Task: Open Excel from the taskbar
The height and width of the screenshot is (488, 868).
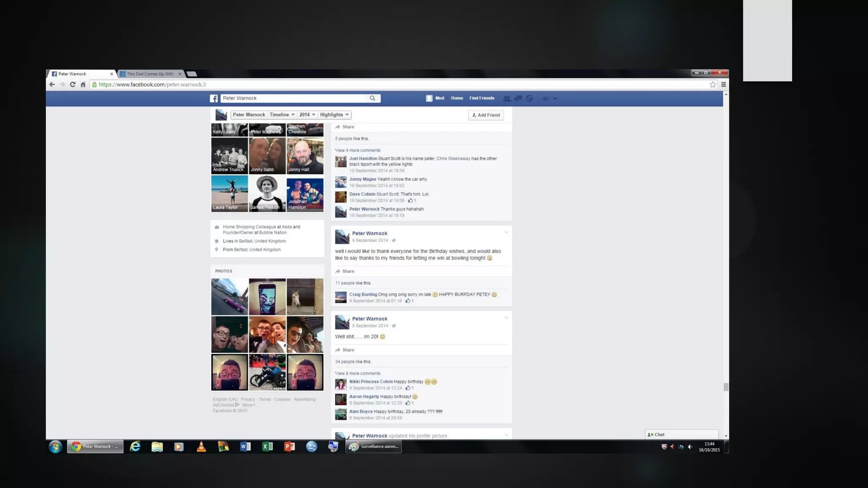Action: click(x=267, y=446)
